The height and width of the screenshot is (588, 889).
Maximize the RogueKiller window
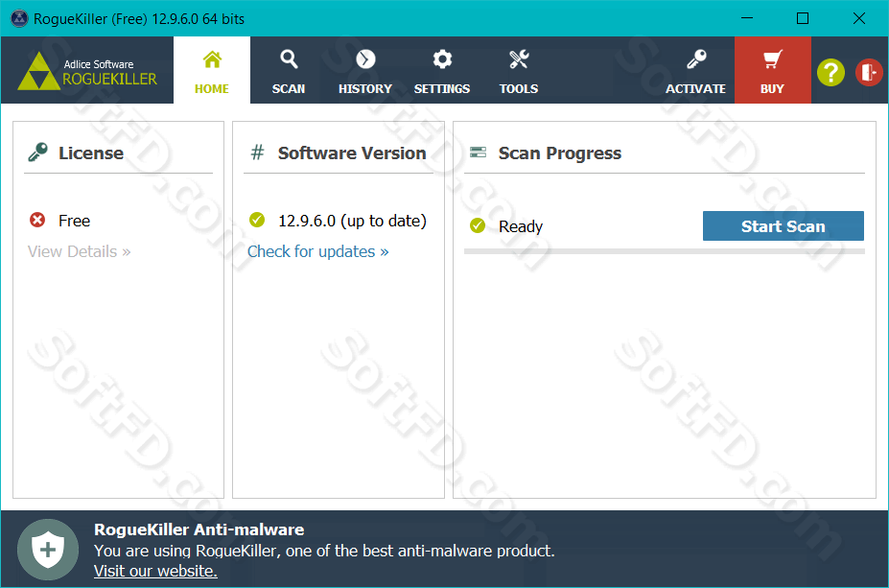pyautogui.click(x=803, y=18)
